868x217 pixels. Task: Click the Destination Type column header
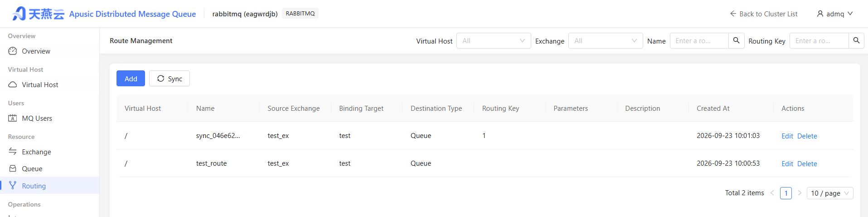436,108
